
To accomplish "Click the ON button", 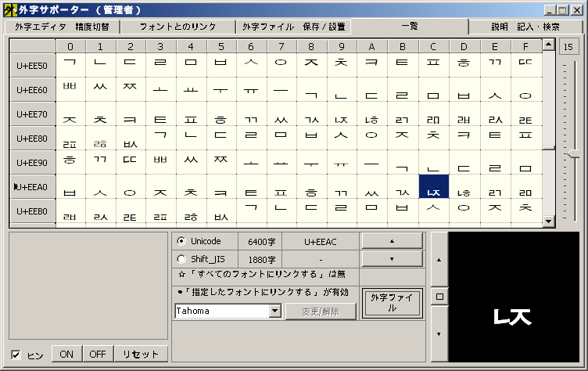I will point(66,354).
